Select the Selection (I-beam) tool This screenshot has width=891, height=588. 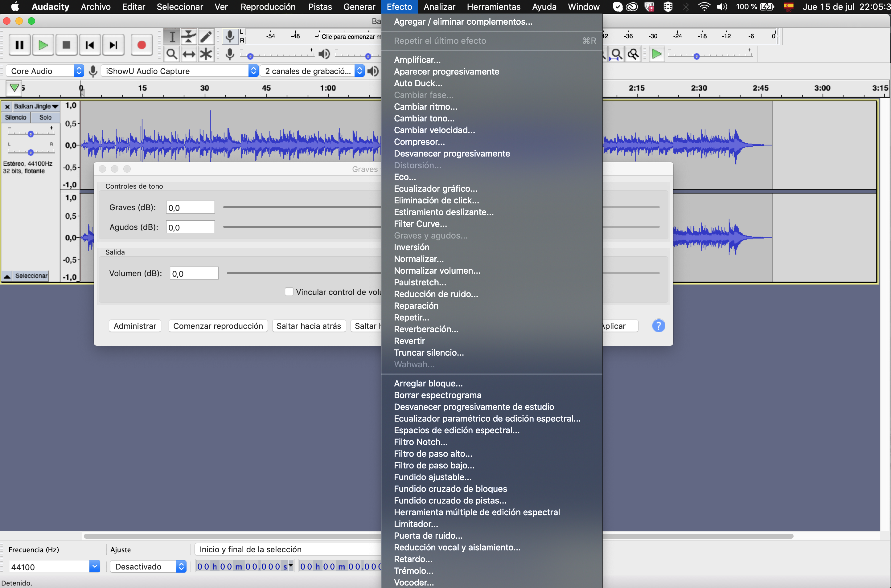[172, 37]
